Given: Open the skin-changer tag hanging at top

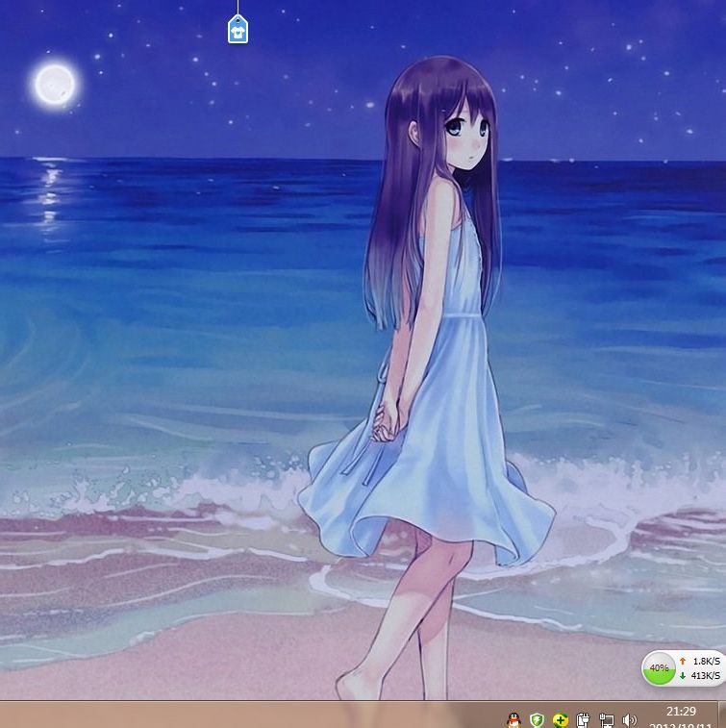Looking at the screenshot, I should [x=238, y=29].
